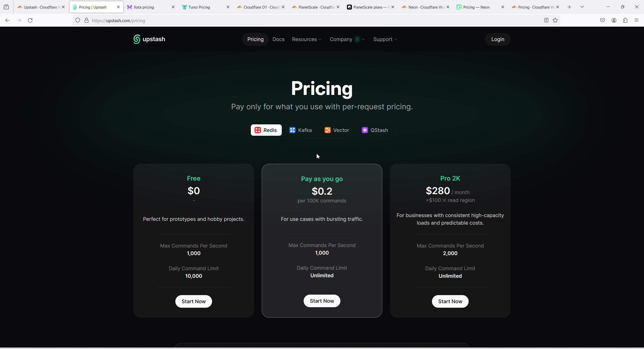Switch pricing to Kafka
Screen dimensions: 644x349
[300, 130]
